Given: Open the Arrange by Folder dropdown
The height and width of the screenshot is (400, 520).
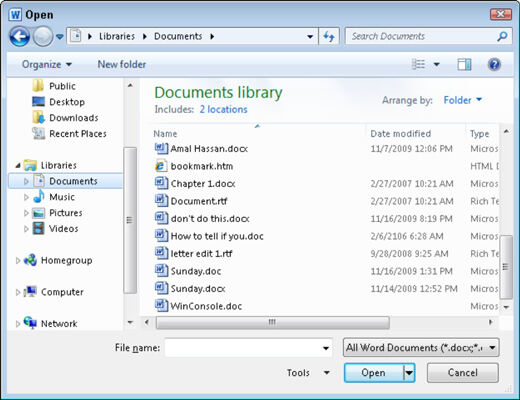Looking at the screenshot, I should [x=463, y=100].
